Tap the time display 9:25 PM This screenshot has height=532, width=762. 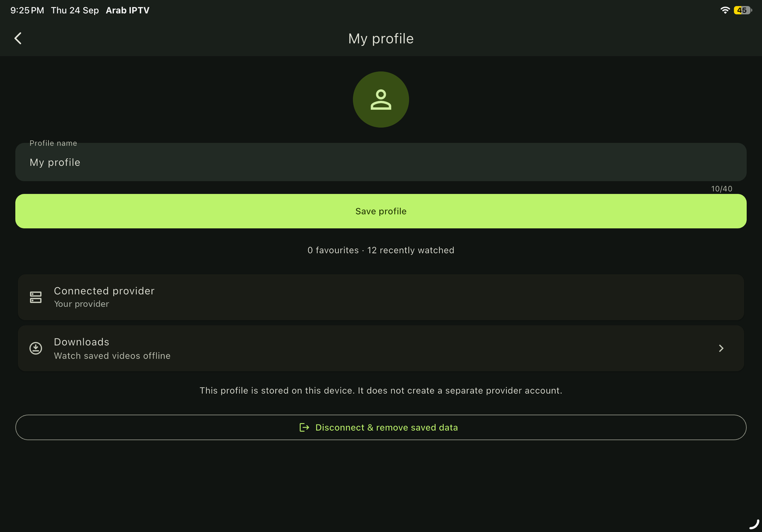pyautogui.click(x=27, y=10)
